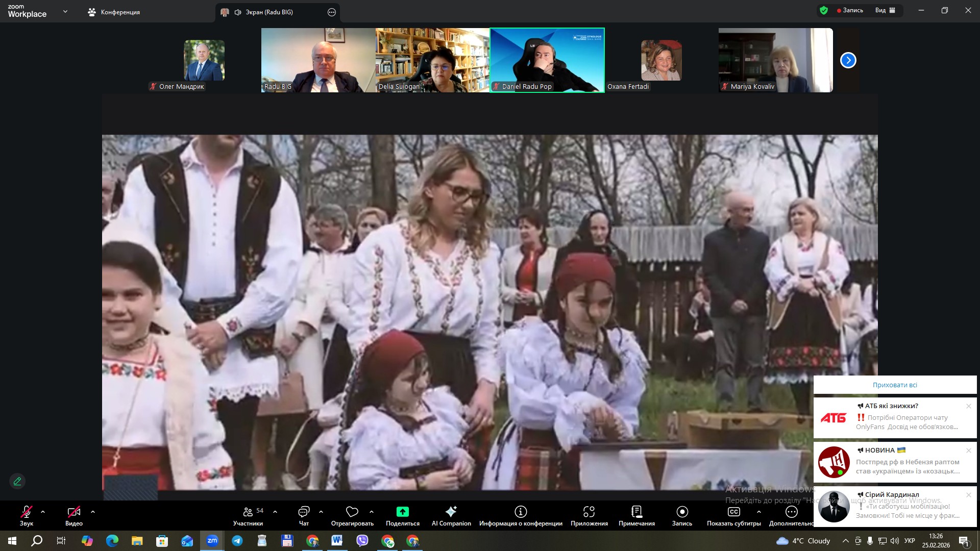Screen dimensions: 980x551
Task: Expand video options arrow next to Видео
Action: 92,512
